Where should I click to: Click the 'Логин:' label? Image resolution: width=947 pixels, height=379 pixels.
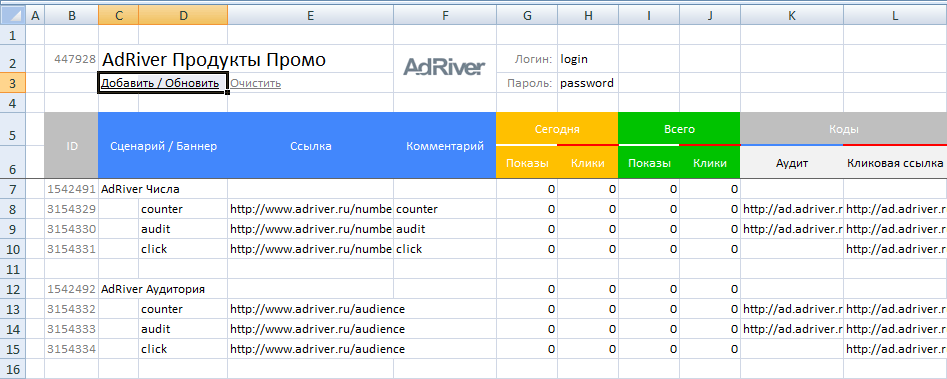point(533,59)
